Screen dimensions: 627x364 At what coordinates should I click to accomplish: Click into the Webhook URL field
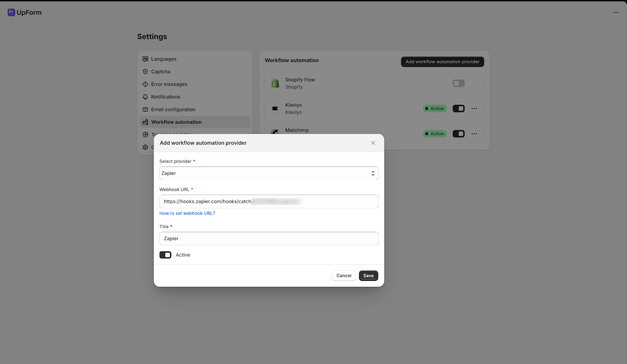pos(269,201)
